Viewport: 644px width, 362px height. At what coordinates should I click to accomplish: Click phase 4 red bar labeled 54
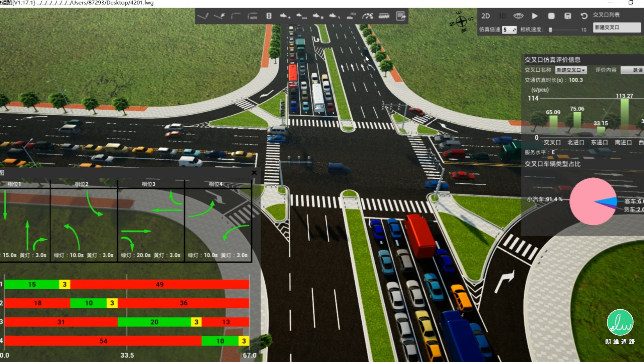(x=103, y=341)
